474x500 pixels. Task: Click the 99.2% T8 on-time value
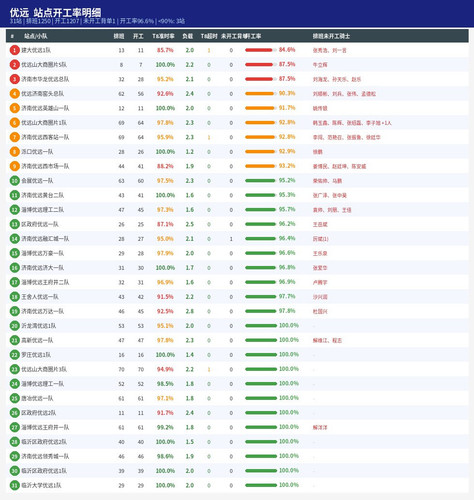pos(165,427)
